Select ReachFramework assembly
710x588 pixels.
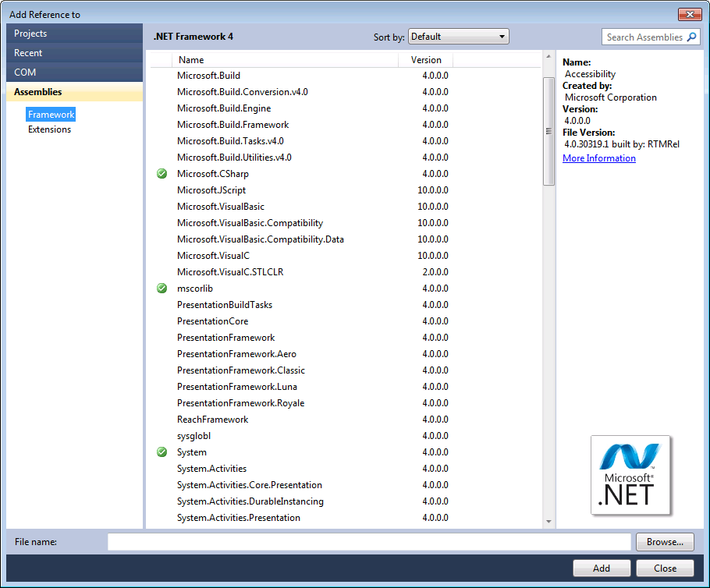click(x=212, y=420)
